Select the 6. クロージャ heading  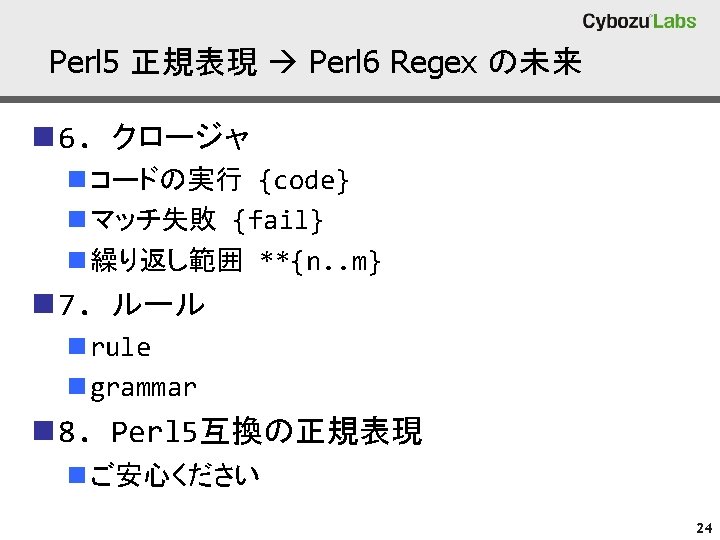coord(153,135)
